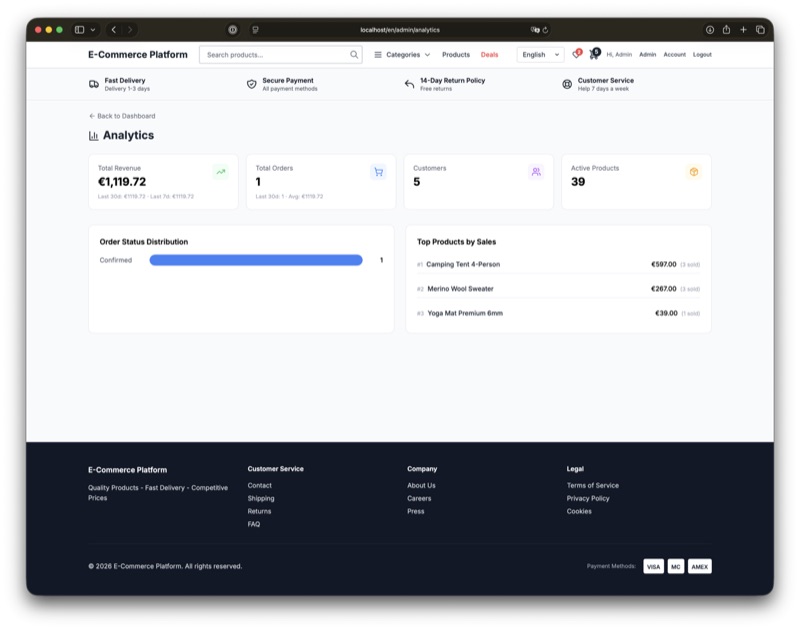Open the Categories dropdown menu

click(x=402, y=55)
